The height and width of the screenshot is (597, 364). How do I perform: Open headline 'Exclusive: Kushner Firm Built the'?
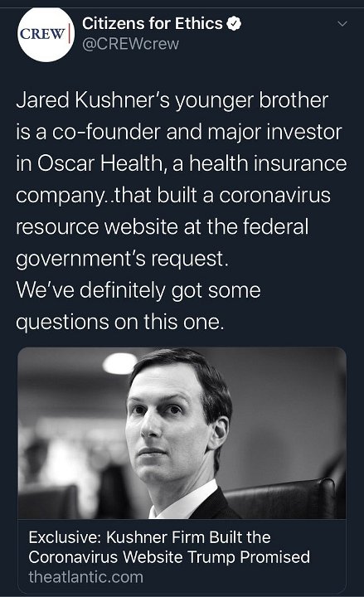click(149, 537)
